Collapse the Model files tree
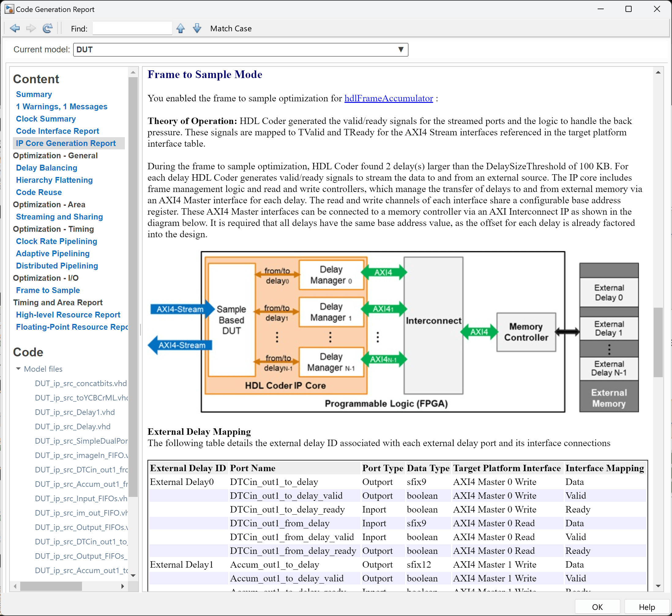672x616 pixels. pyautogui.click(x=18, y=369)
